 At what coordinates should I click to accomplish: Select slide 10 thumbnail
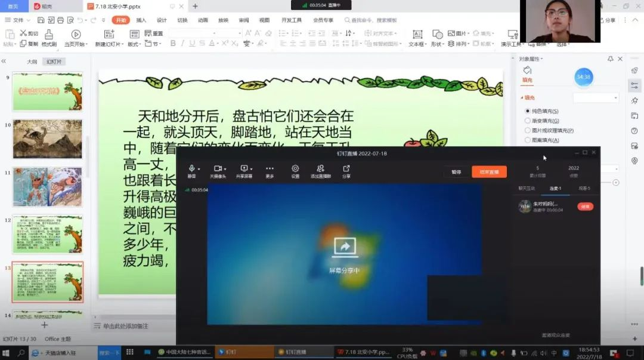[x=47, y=139]
